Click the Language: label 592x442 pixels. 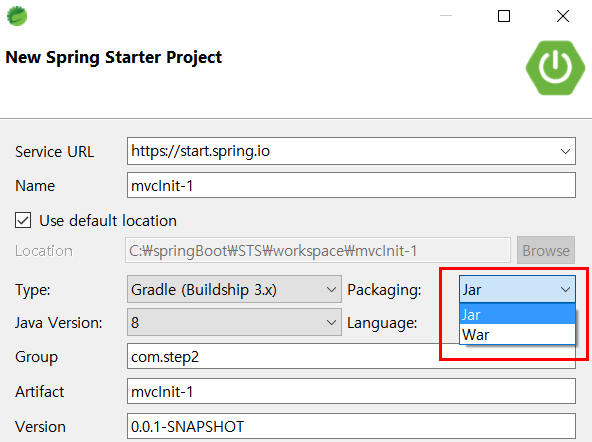(382, 323)
